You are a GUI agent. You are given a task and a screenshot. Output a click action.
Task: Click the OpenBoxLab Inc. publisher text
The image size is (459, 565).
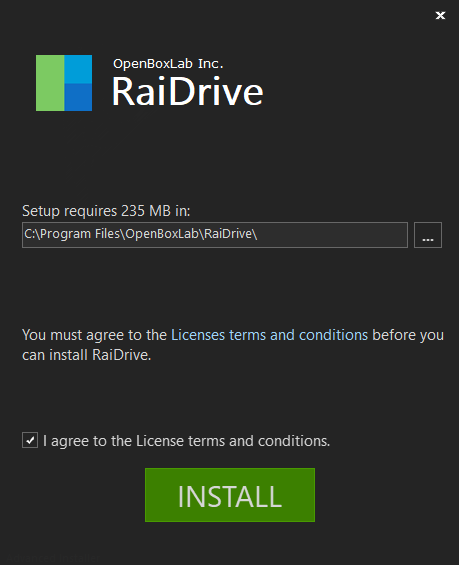168,64
